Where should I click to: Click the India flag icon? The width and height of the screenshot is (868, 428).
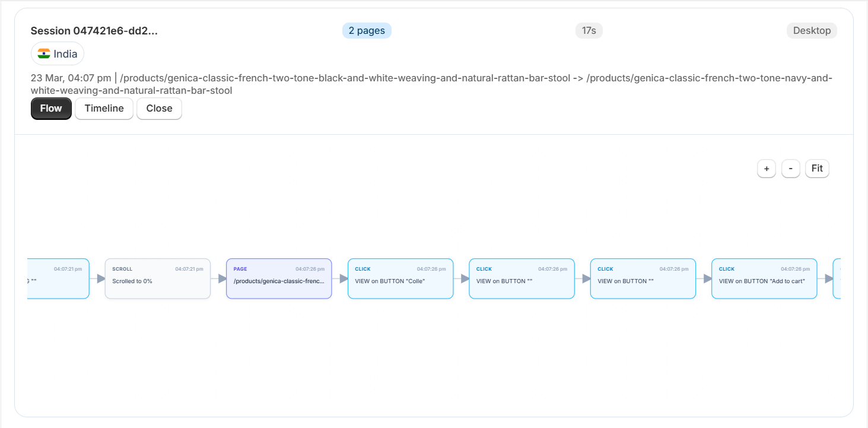point(44,54)
